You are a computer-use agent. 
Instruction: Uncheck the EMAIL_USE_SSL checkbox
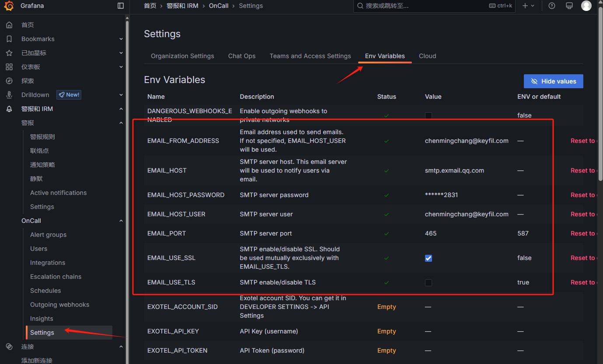tap(429, 258)
